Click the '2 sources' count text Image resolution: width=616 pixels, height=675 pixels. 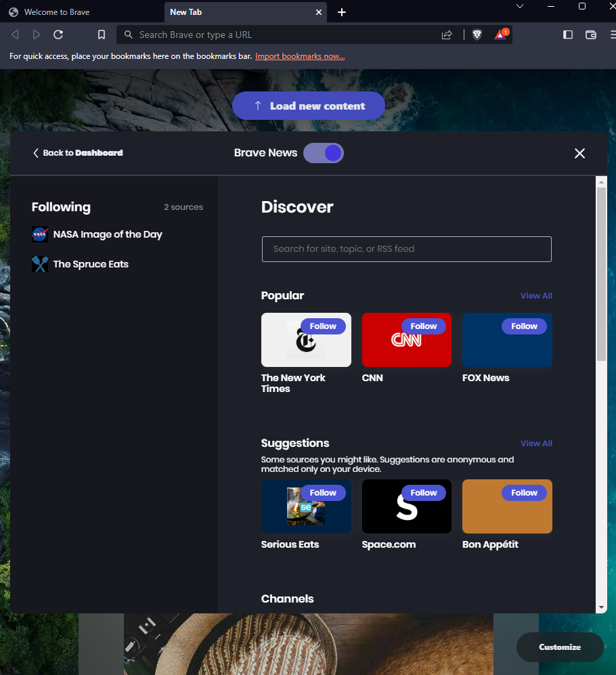[x=183, y=207]
